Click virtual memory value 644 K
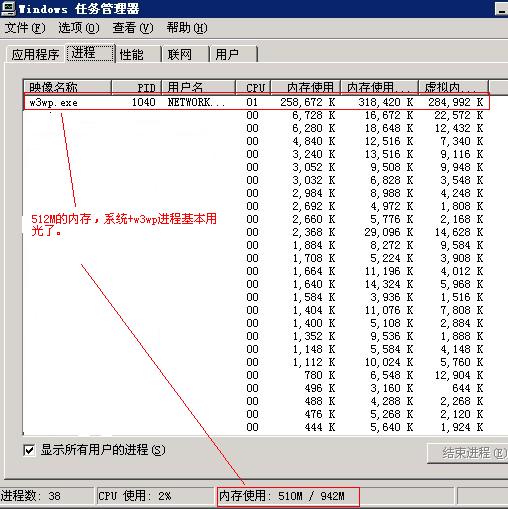 point(468,388)
